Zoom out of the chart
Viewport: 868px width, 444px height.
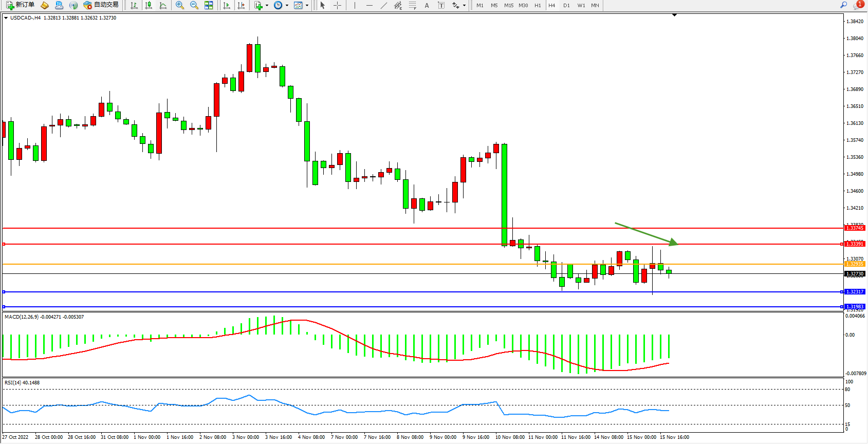[194, 5]
